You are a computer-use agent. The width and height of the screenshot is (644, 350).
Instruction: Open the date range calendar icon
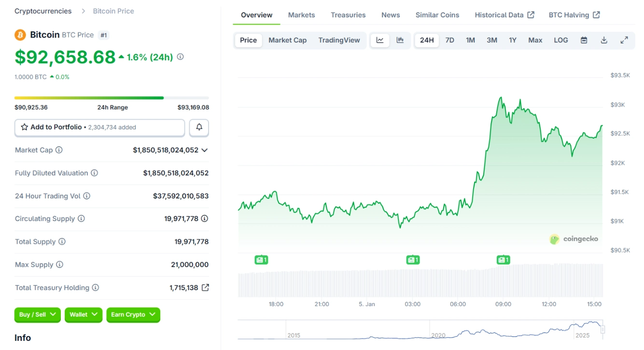tap(584, 40)
